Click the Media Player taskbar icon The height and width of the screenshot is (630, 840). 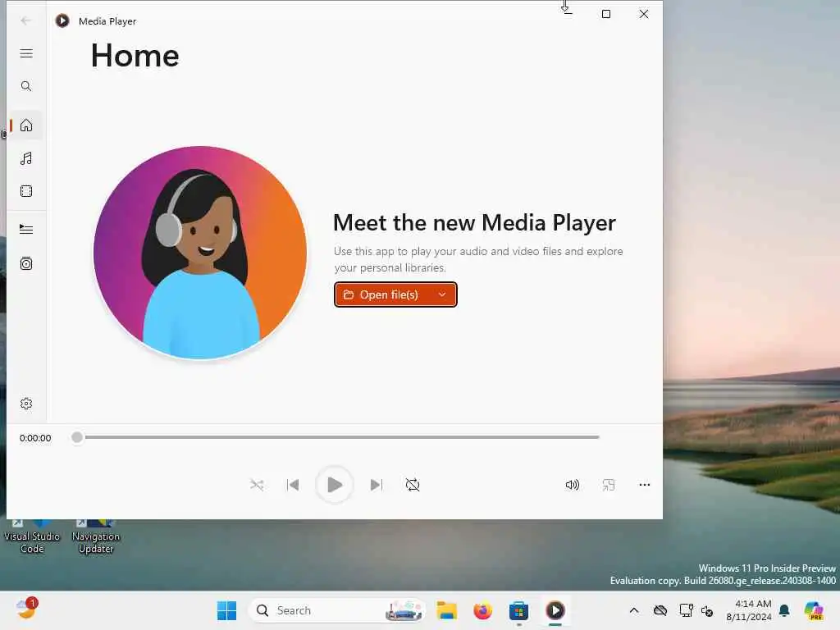(555, 610)
